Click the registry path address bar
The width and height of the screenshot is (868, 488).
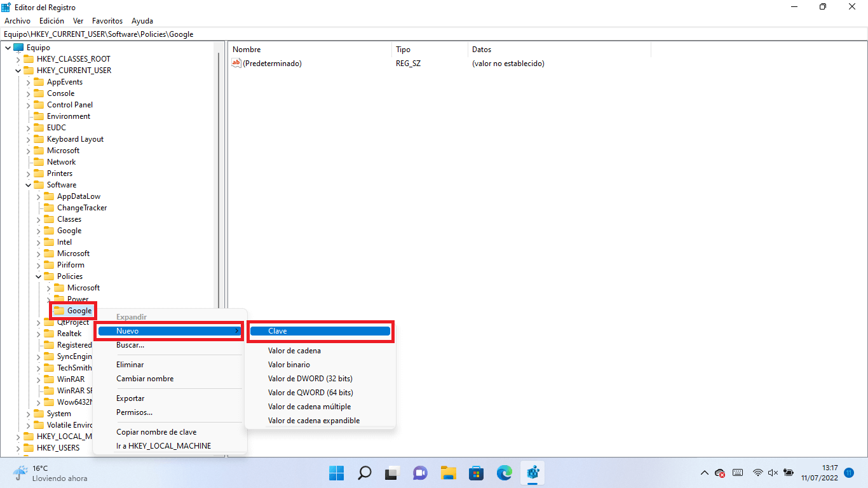coord(434,34)
